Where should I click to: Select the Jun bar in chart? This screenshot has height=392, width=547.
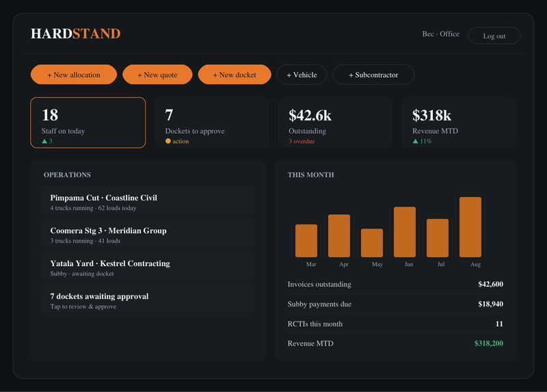coord(405,232)
